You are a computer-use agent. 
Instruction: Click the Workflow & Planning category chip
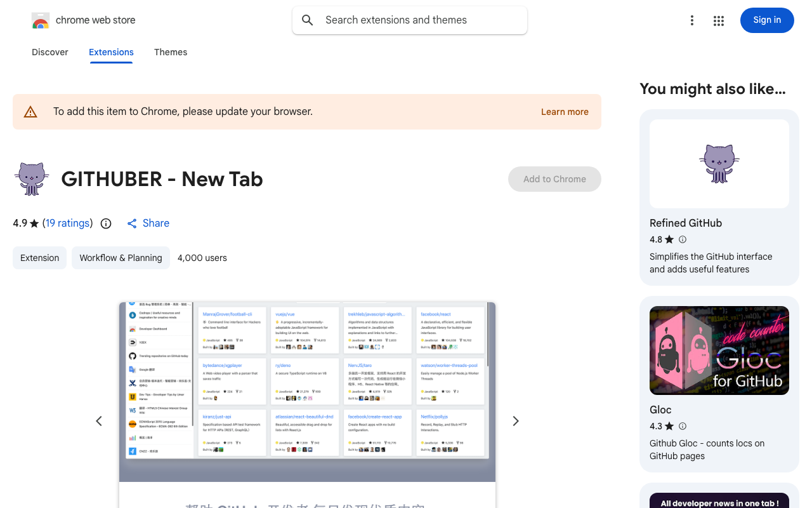121,258
